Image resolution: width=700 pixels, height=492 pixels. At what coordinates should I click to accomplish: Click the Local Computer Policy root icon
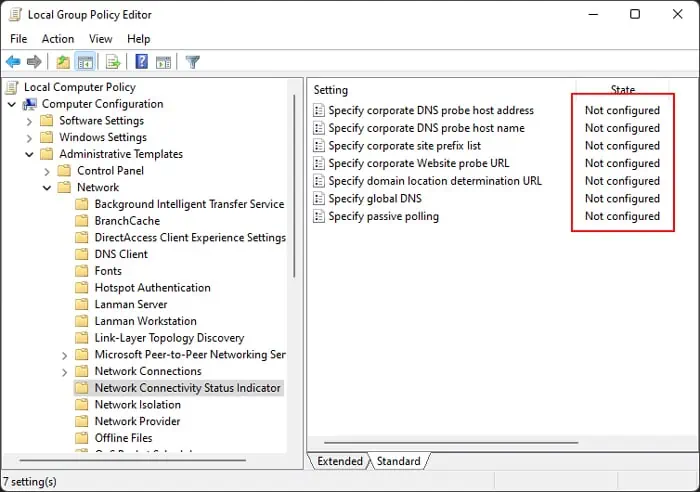pos(12,88)
